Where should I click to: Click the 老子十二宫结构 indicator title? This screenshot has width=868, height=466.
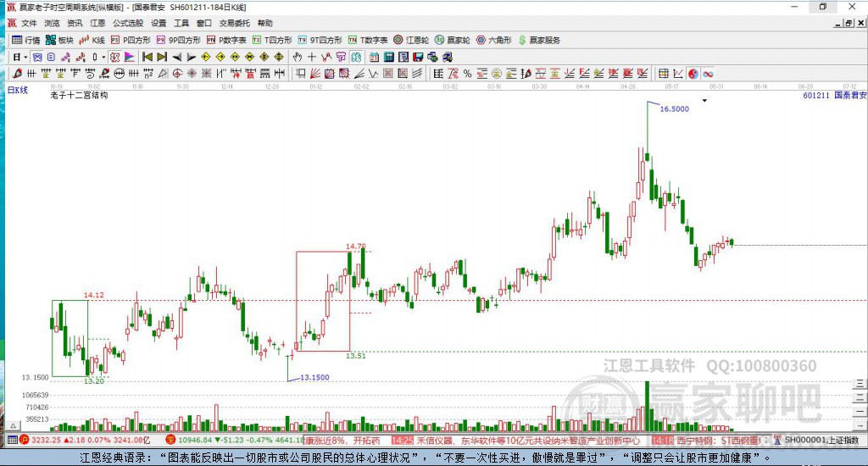[79, 95]
